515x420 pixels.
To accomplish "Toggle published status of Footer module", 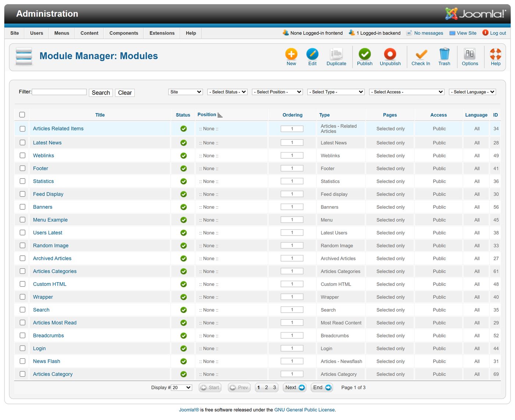I will pyautogui.click(x=184, y=169).
